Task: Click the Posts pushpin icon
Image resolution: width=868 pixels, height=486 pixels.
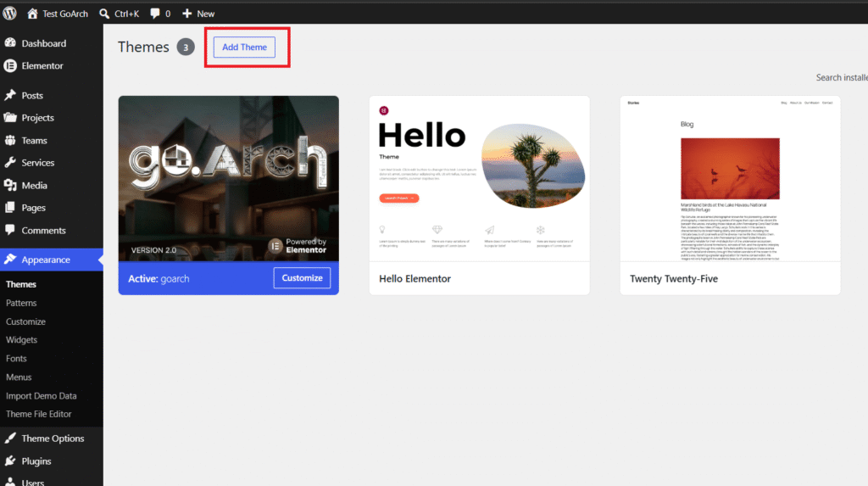Action: click(10, 95)
